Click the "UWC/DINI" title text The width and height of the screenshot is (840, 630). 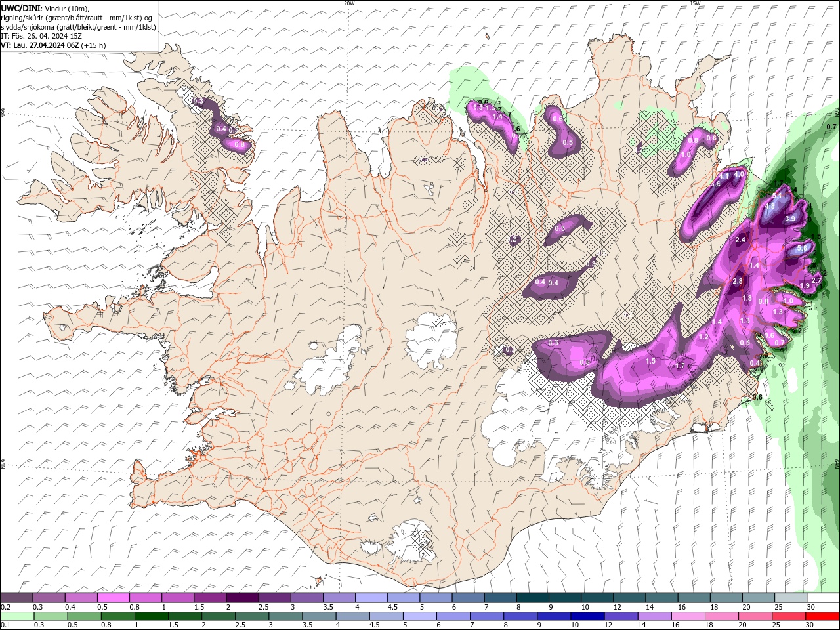(x=19, y=7)
